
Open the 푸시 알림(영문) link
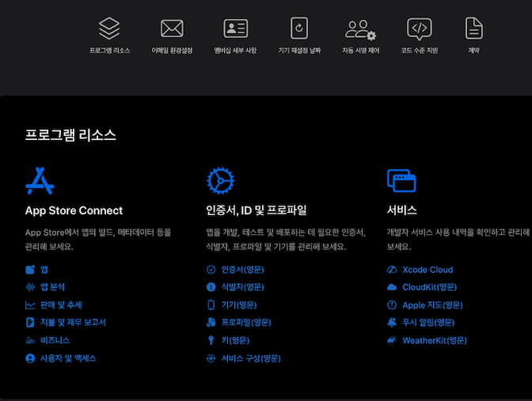click(428, 323)
